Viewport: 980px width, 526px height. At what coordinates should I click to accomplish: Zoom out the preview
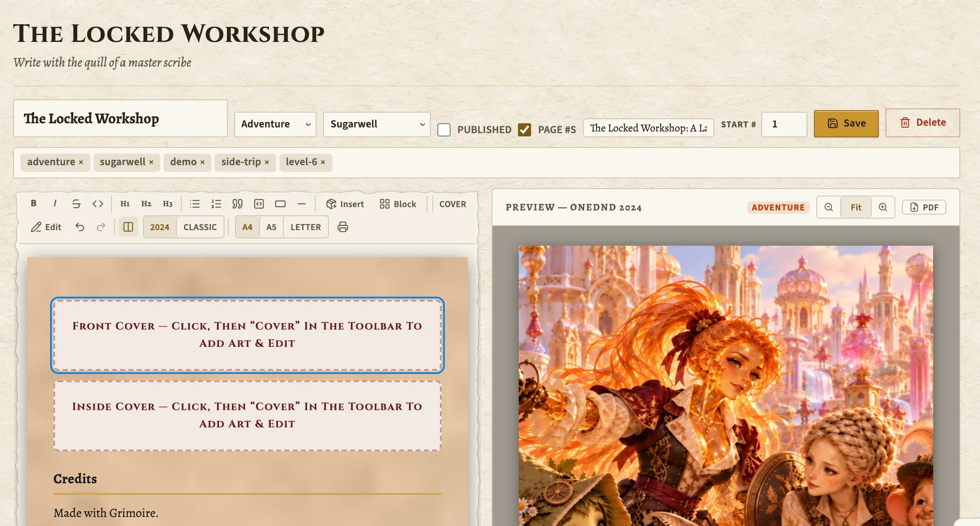coord(829,207)
